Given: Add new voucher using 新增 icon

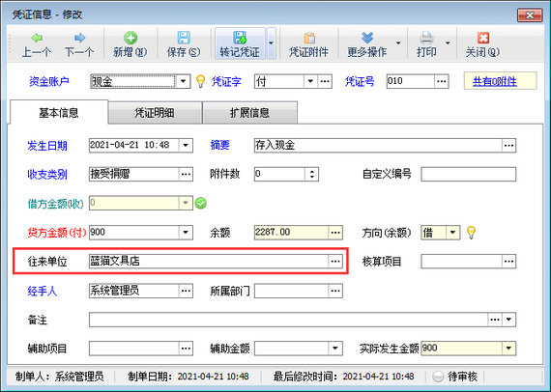Looking at the screenshot, I should coord(130,38).
